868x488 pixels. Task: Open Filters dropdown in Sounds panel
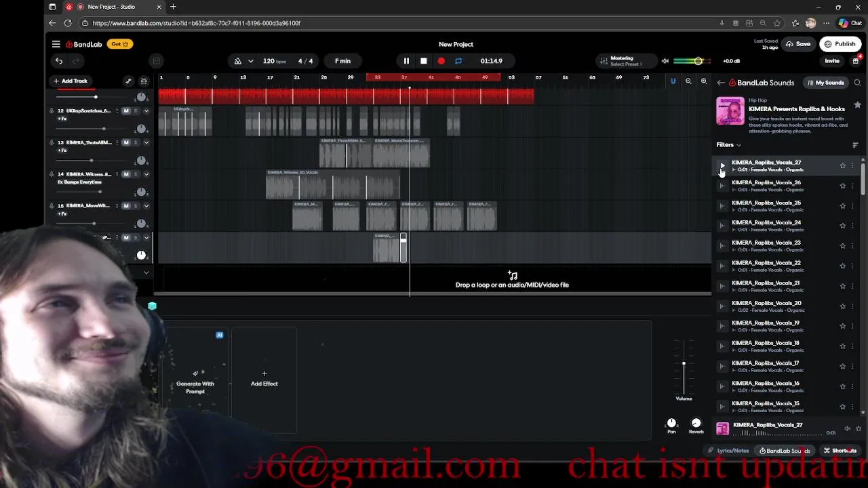point(729,145)
